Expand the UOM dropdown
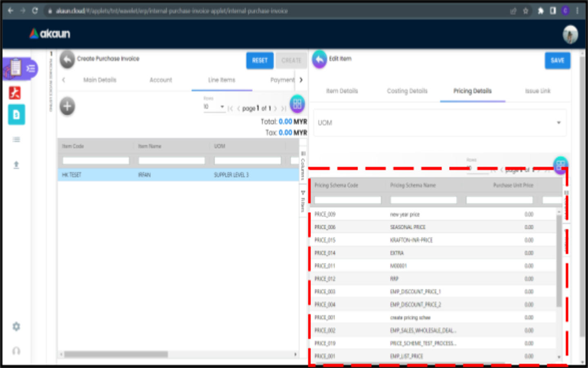Viewport: 588px width, 368px height. [x=558, y=123]
